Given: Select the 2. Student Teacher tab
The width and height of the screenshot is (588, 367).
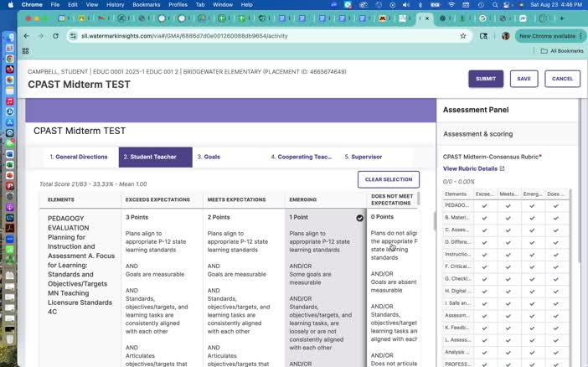Looking at the screenshot, I should tap(155, 157).
